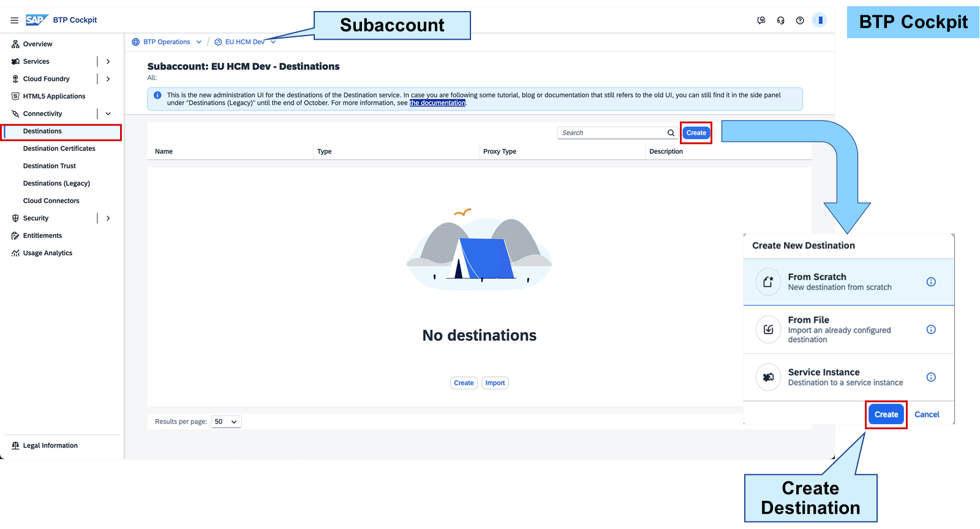Image resolution: width=980 pixels, height=529 pixels.
Task: Show info for the From File option
Action: click(931, 330)
